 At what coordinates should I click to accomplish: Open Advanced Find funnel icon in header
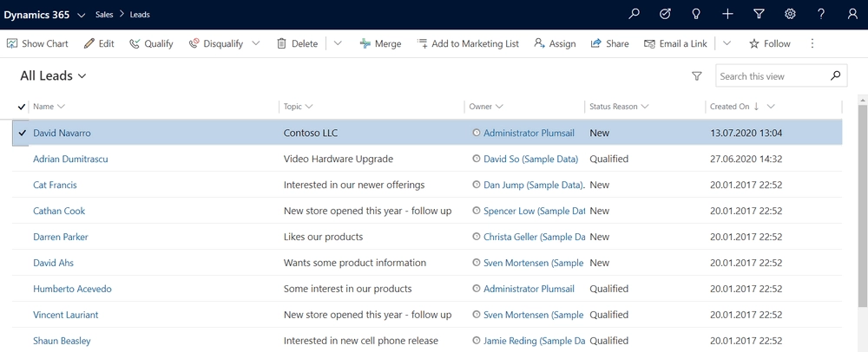(759, 15)
